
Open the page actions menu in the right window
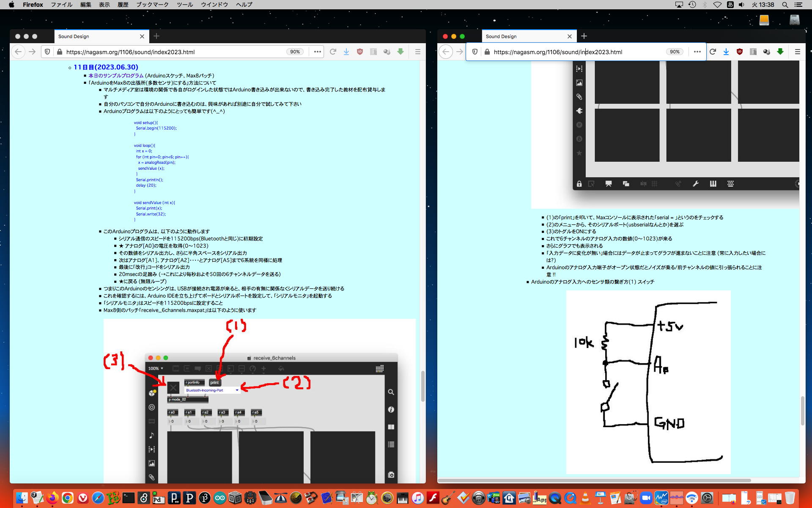(697, 52)
